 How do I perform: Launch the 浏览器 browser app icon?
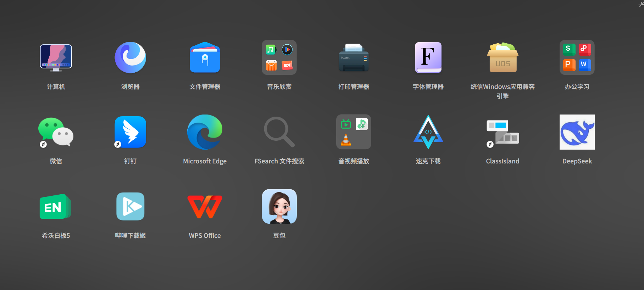(x=131, y=57)
